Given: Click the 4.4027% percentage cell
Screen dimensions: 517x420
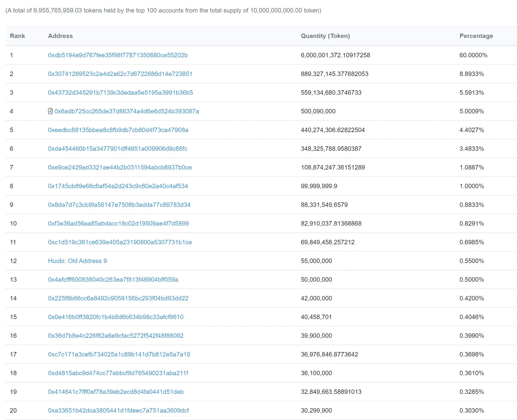Looking at the screenshot, I should click(x=472, y=130).
